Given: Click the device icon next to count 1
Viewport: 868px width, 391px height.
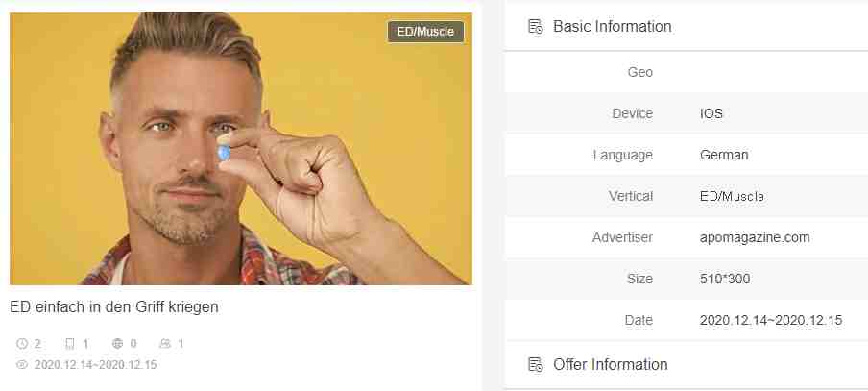Looking at the screenshot, I should click(x=70, y=344).
